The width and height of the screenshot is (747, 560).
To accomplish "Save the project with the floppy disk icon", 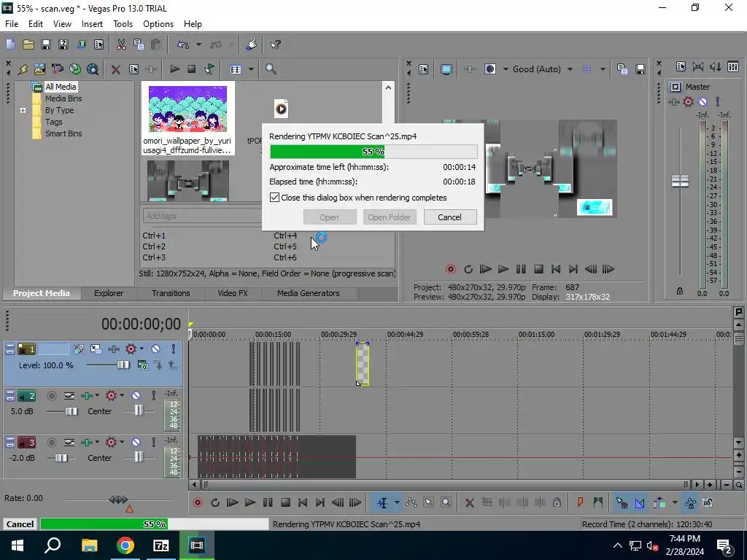I will click(x=46, y=44).
